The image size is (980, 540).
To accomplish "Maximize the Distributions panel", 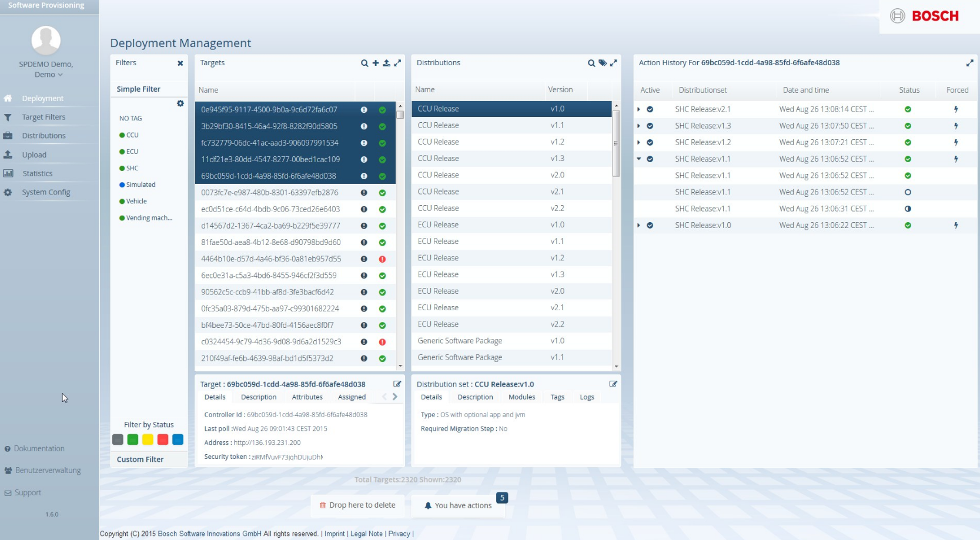I will tap(613, 63).
